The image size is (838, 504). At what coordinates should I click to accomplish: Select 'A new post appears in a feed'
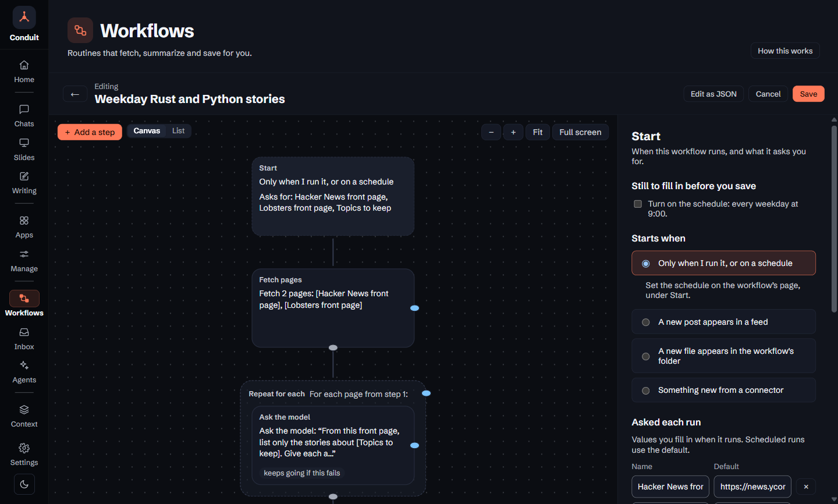(x=723, y=322)
